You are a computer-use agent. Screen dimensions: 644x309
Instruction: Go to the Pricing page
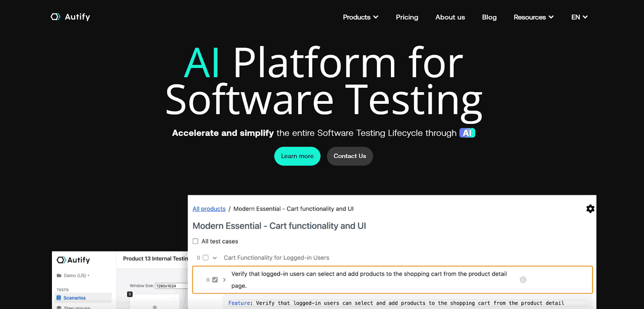pyautogui.click(x=407, y=17)
